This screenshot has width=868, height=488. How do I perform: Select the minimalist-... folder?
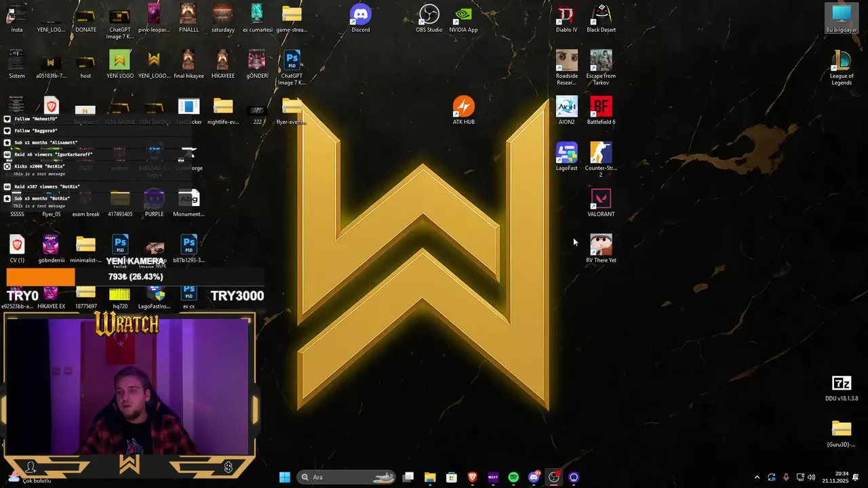pos(85,249)
